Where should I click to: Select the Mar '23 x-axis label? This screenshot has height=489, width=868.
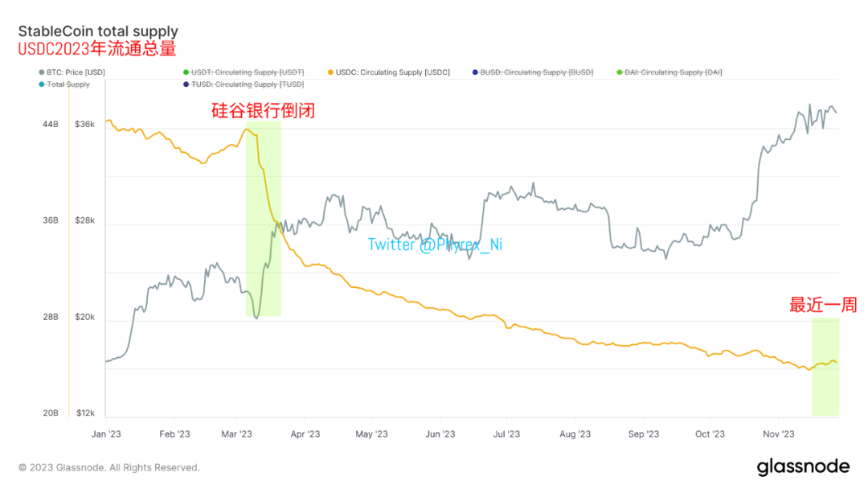click(236, 434)
